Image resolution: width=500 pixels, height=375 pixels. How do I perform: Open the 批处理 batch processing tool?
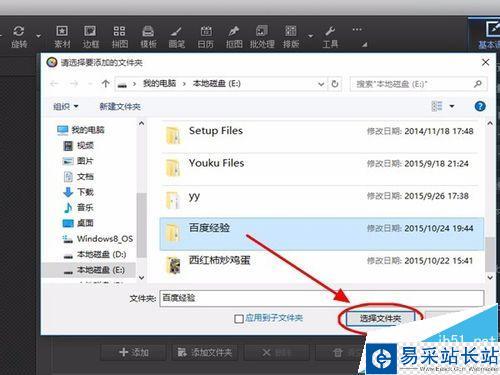262,37
